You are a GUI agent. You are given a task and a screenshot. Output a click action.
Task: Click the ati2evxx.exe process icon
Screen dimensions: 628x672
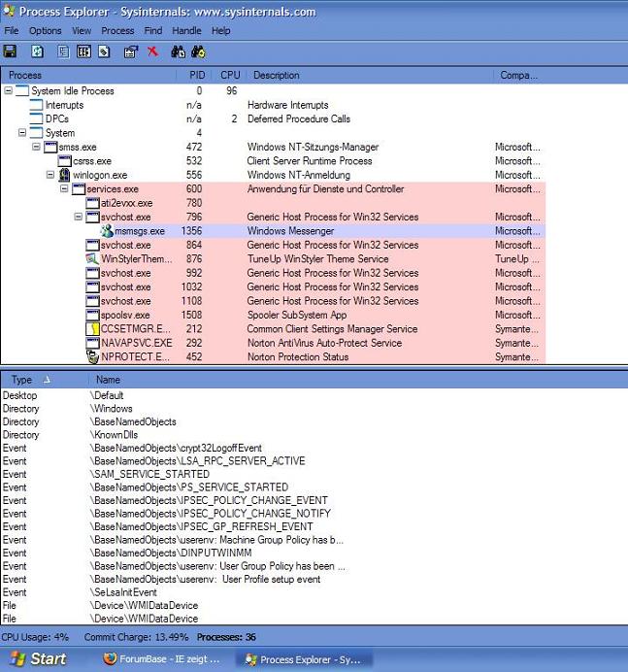[x=92, y=203]
